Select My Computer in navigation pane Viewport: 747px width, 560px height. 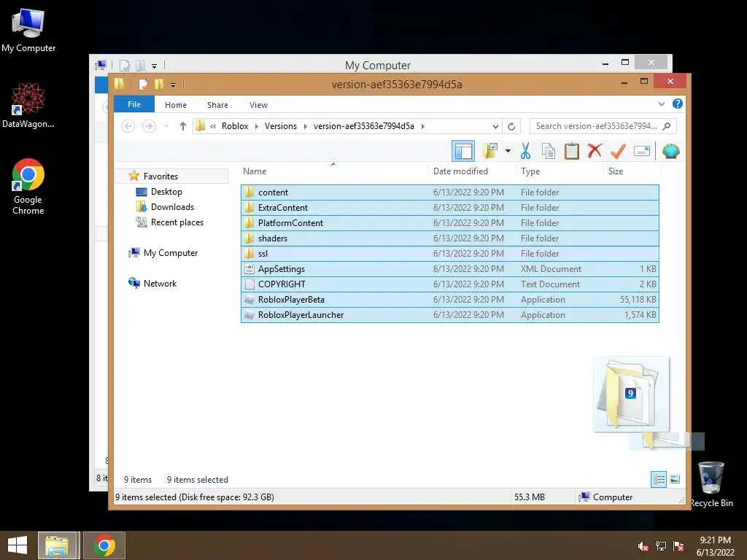[171, 253]
